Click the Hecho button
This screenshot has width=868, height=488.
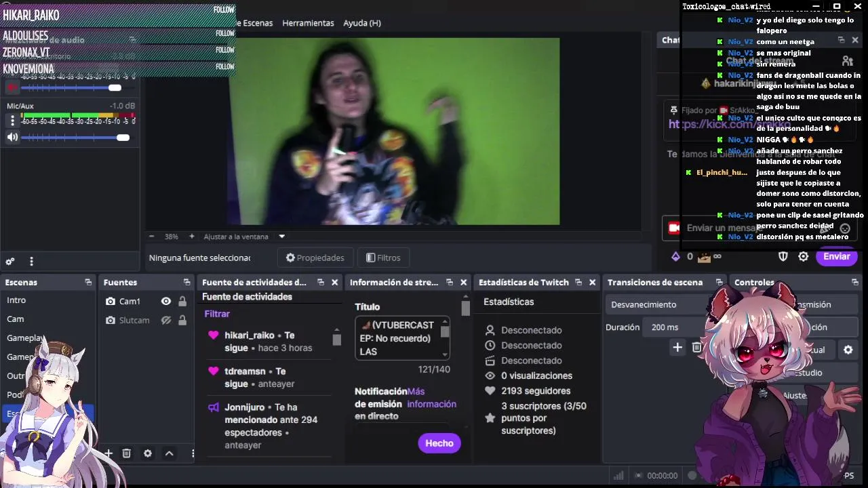(x=439, y=443)
